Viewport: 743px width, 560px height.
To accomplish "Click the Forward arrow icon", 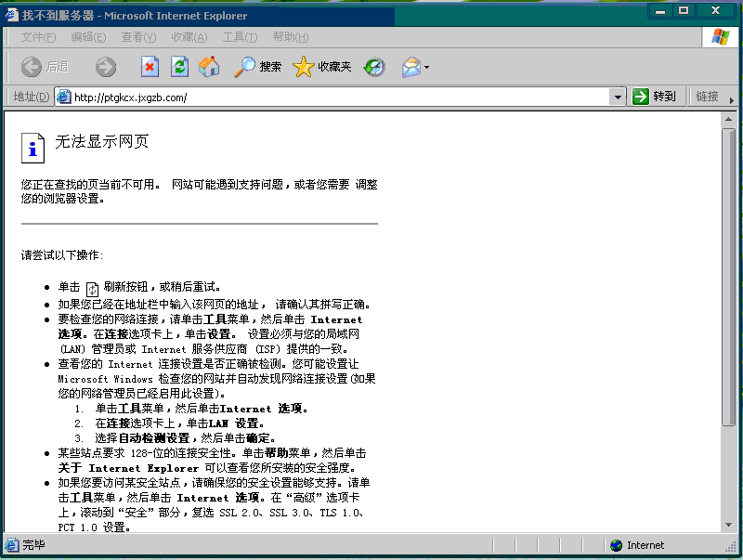I will point(105,67).
